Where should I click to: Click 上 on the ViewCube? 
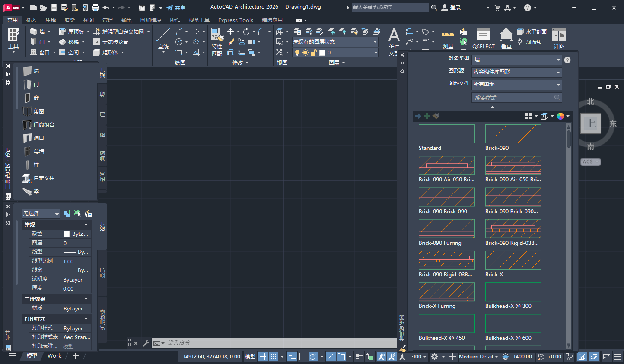[591, 123]
